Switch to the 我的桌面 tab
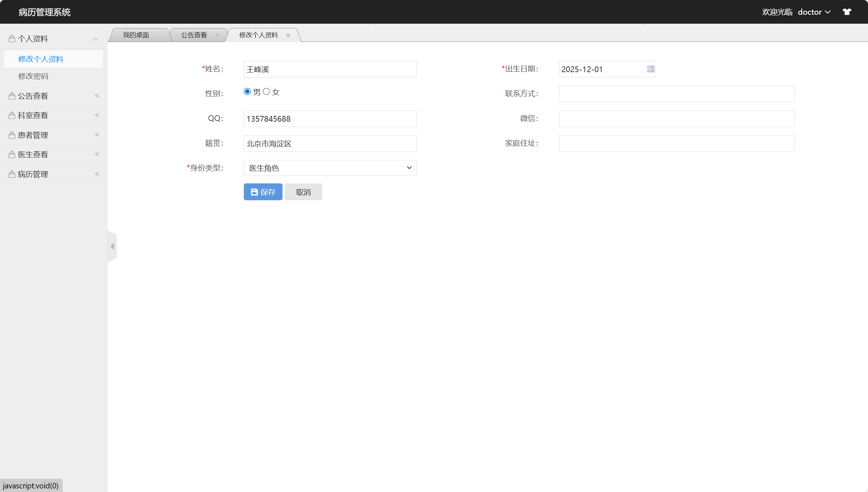 coord(136,34)
